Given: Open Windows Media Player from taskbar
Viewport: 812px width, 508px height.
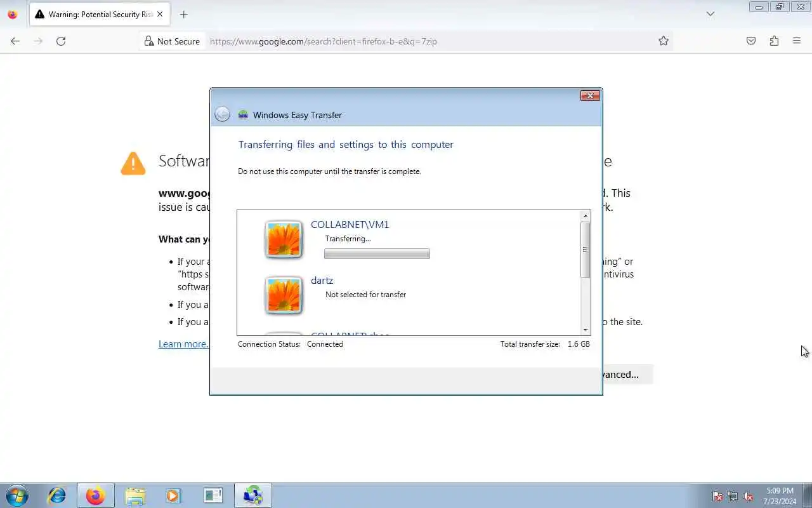Looking at the screenshot, I should tap(174, 495).
